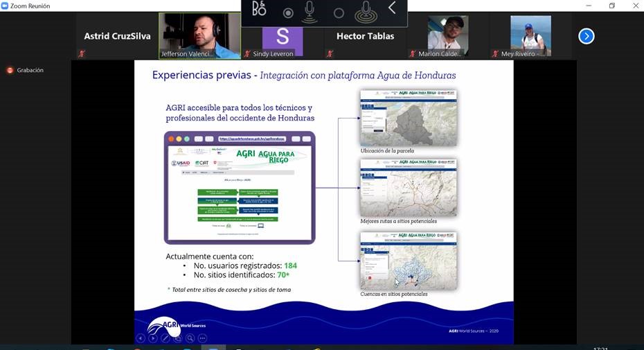Click the identified sites value '70*'
This screenshot has height=350, width=644.
[x=283, y=274]
